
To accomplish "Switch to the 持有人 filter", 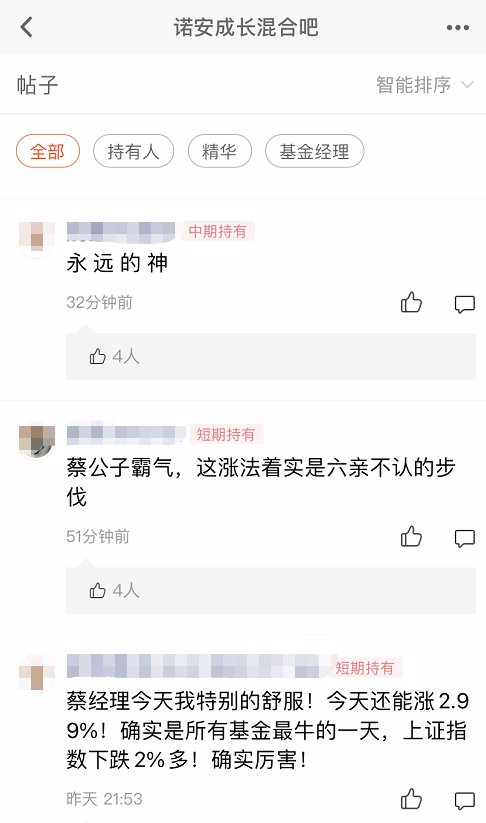I will coord(133,151).
